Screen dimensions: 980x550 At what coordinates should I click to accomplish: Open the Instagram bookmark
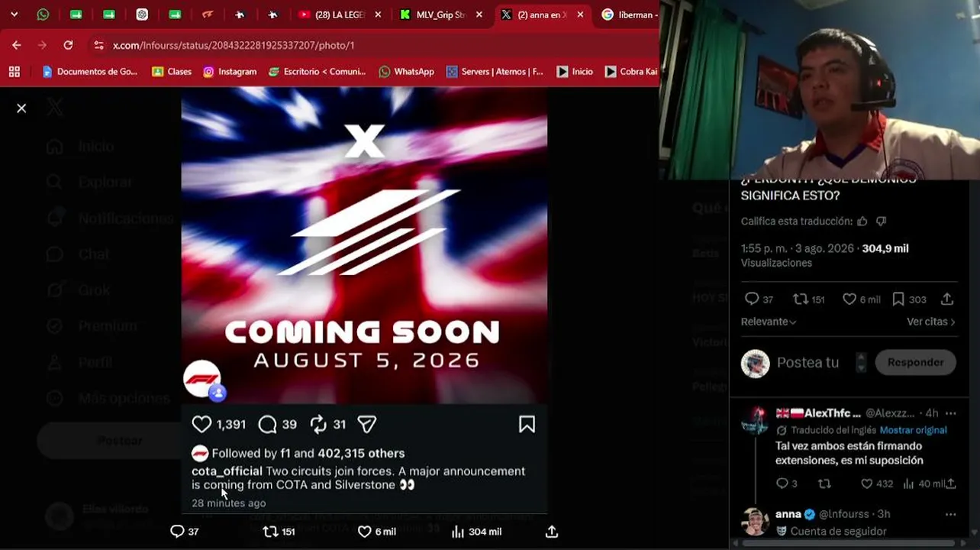click(230, 72)
